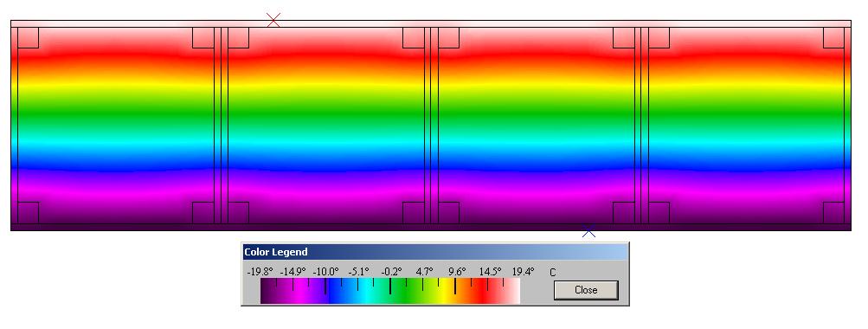Click the 19.4° legend label
868x329 pixels.
(523, 271)
